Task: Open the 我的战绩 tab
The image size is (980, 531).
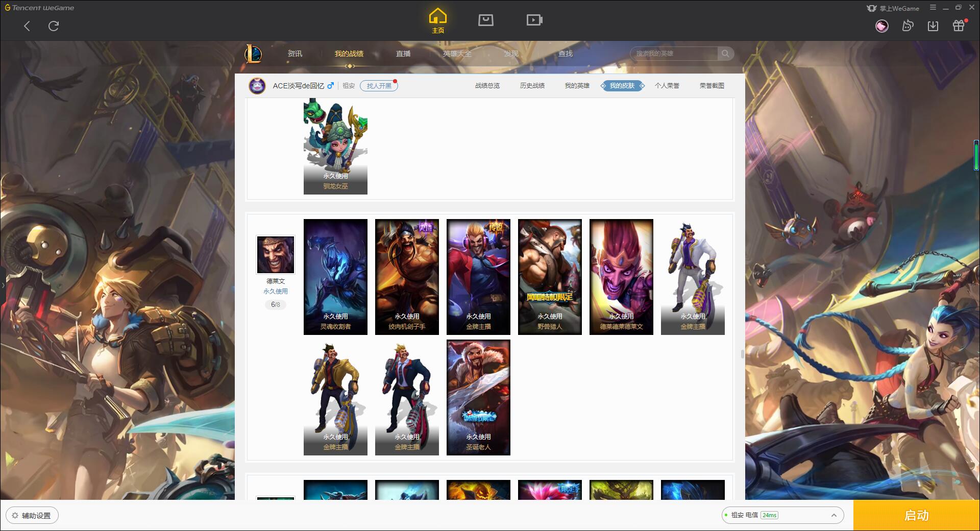Action: 349,54
